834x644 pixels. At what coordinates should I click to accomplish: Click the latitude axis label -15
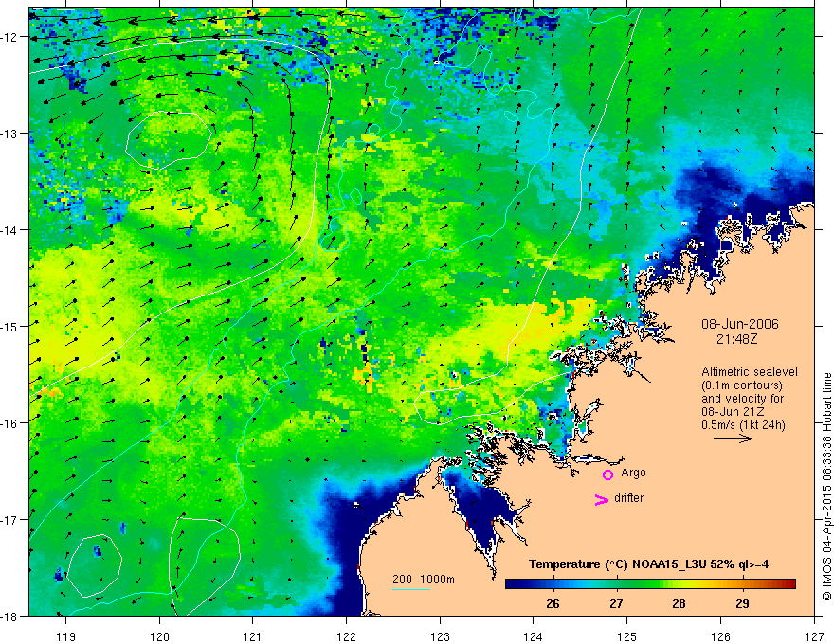click(10, 326)
